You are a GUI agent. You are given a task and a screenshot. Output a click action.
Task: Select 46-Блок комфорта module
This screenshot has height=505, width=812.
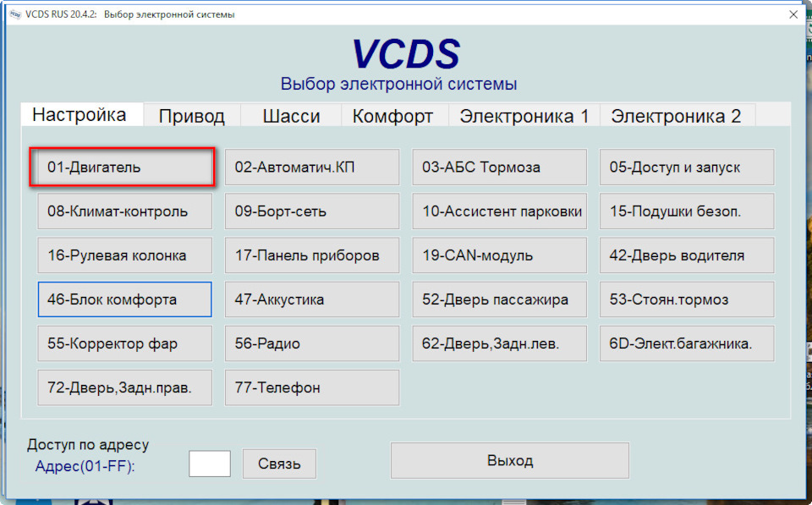[x=124, y=299]
